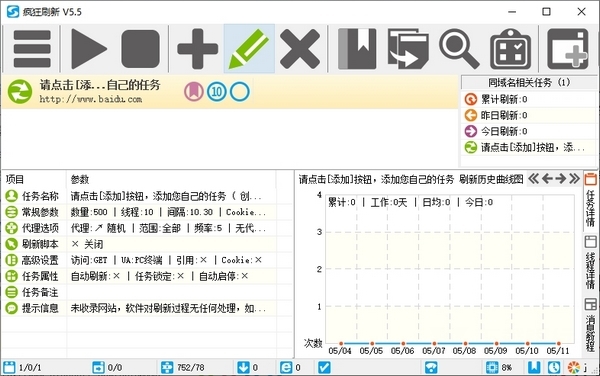Click the 数量:500 线程:10 parameter value
This screenshot has width=600, height=376.
pyautogui.click(x=168, y=212)
